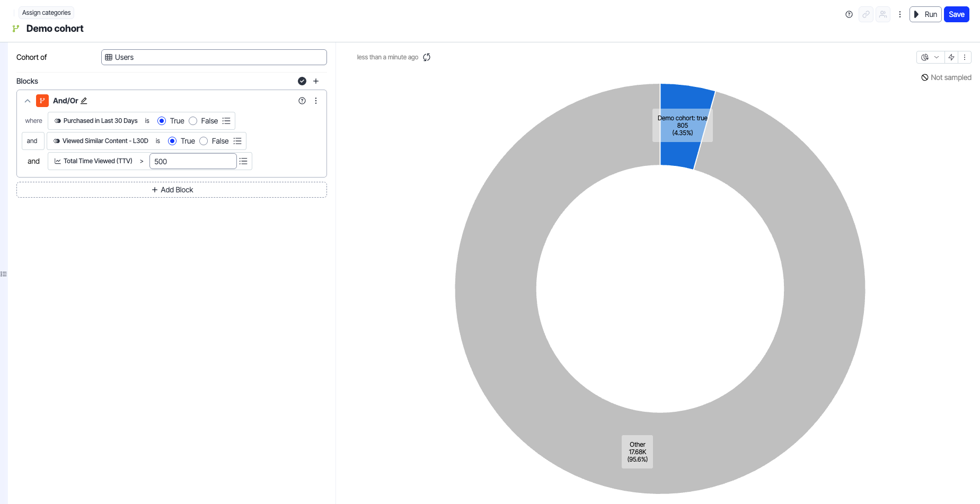Click the Save button

coord(956,14)
